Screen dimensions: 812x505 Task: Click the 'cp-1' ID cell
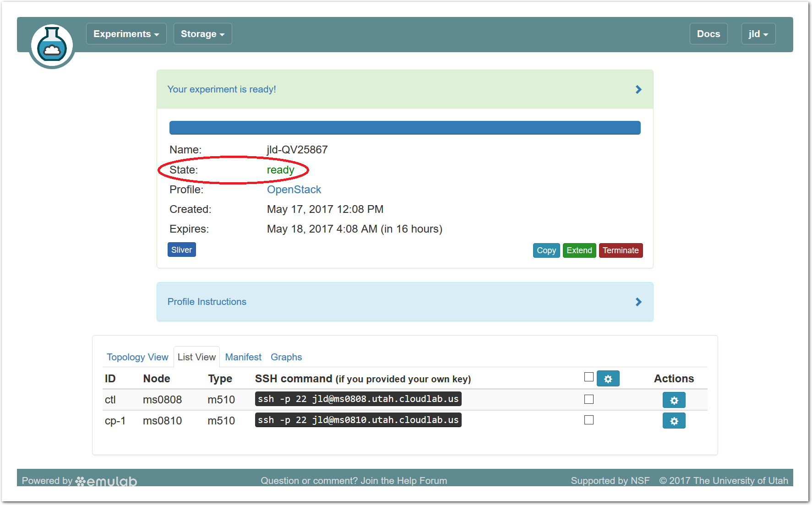115,421
